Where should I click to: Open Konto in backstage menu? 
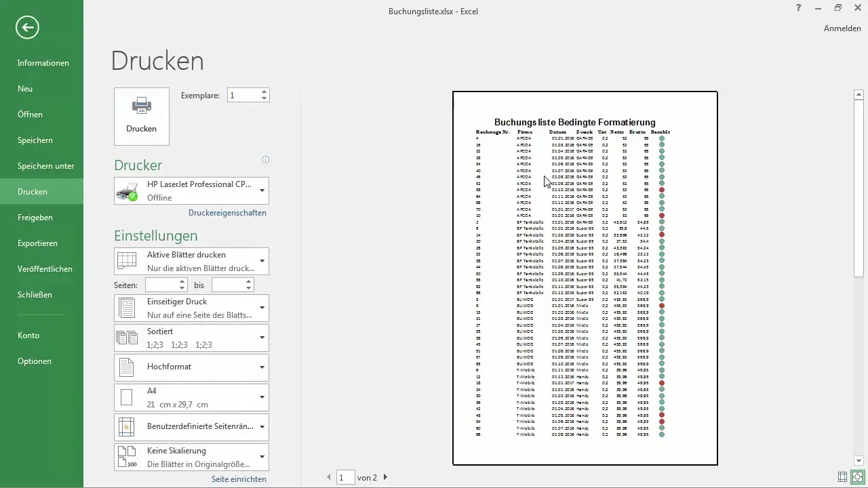(41, 335)
